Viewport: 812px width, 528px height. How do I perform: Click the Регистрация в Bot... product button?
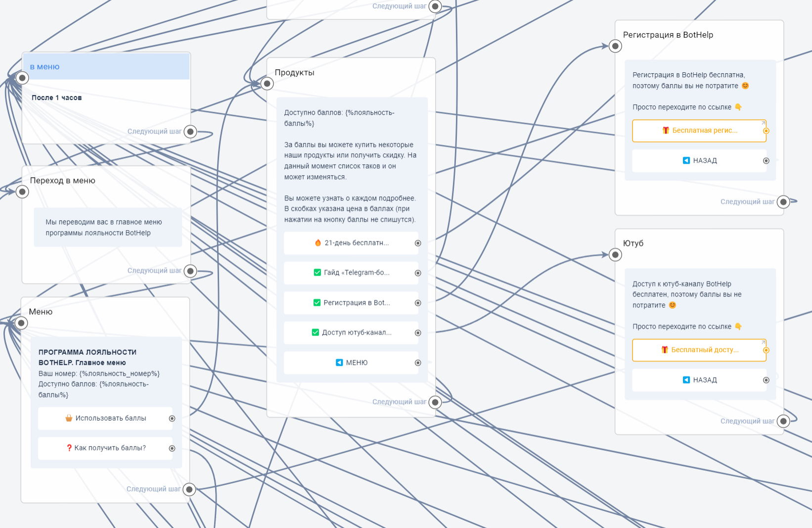coord(351,303)
